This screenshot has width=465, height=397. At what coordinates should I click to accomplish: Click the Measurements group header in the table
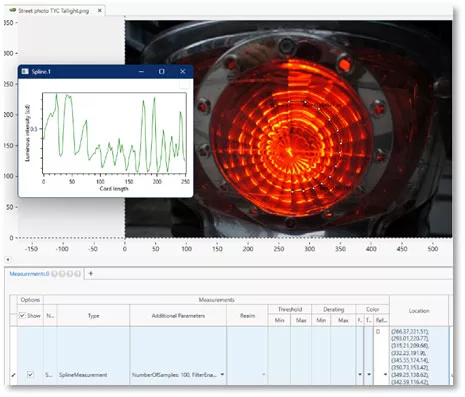(x=216, y=300)
